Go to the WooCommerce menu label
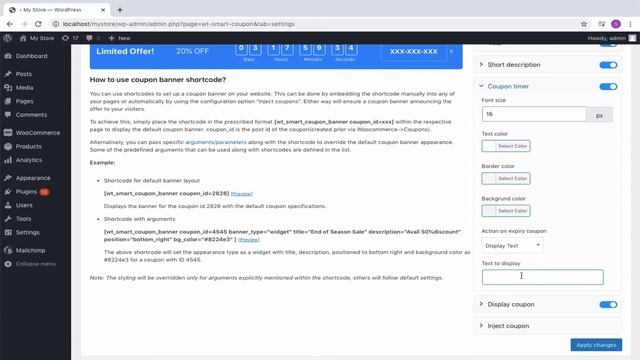 pyautogui.click(x=38, y=133)
